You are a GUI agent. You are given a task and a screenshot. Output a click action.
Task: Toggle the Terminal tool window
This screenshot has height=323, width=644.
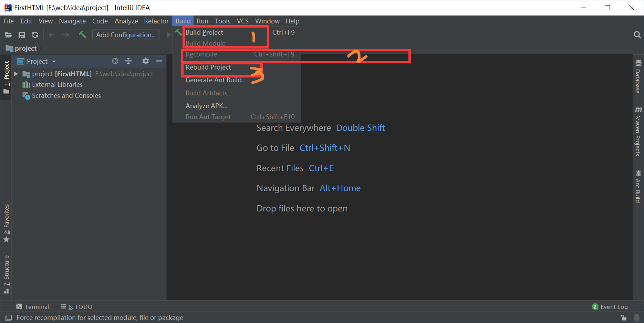(x=32, y=306)
